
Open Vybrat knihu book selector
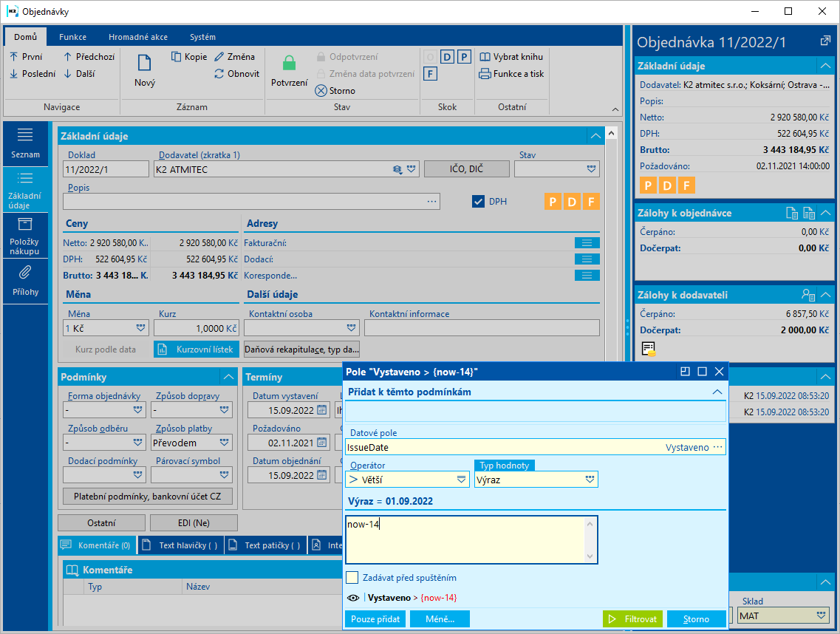point(511,56)
